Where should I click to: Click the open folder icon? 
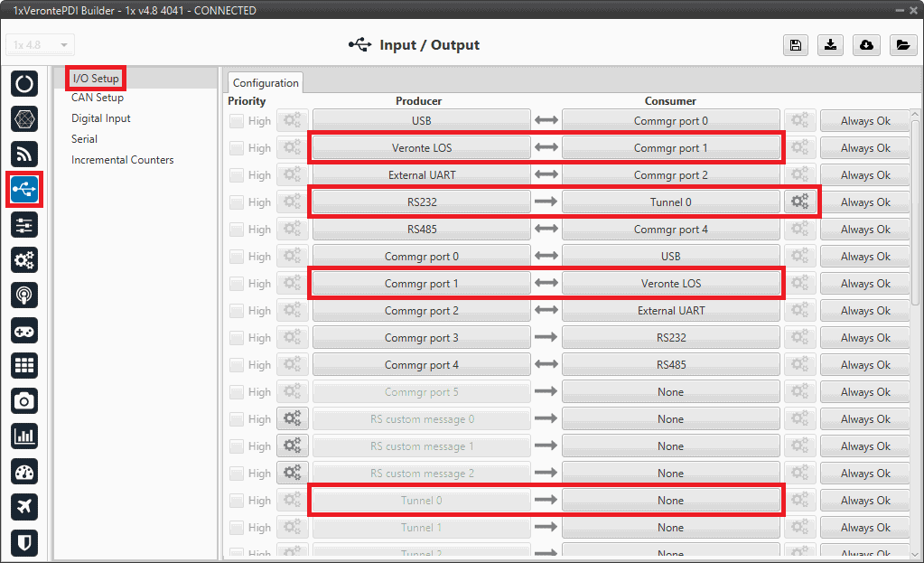902,45
